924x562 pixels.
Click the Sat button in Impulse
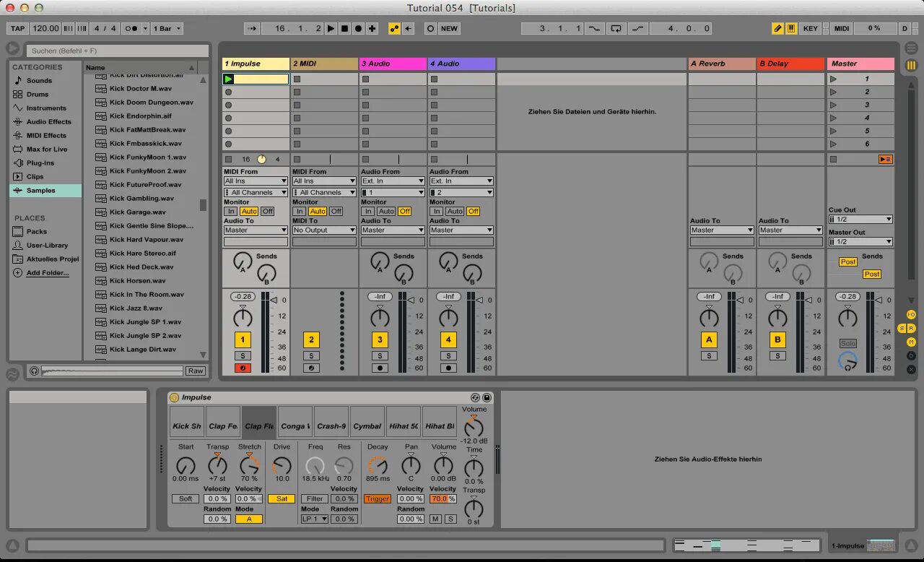282,498
